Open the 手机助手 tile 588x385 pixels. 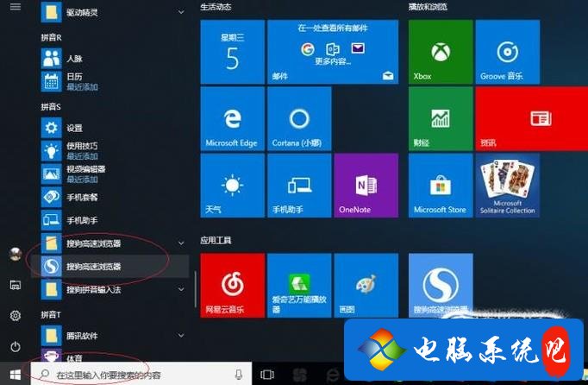coord(299,186)
